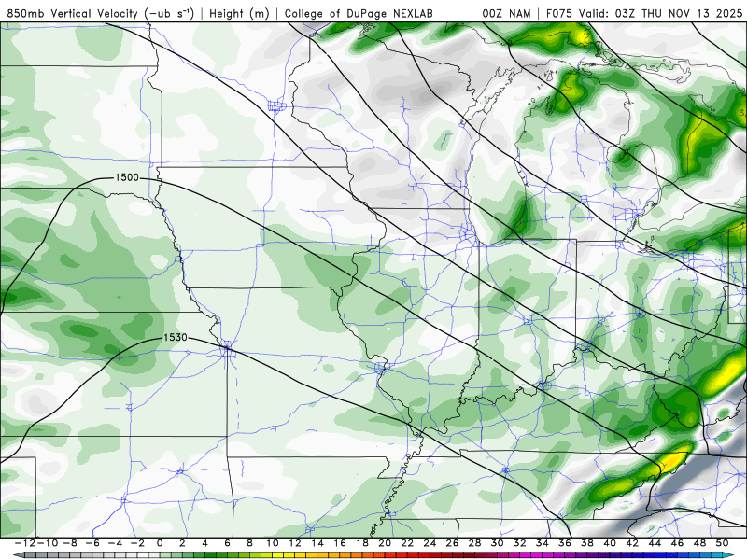
Task: Click the 20 value on the color scale
Action: coord(385,543)
